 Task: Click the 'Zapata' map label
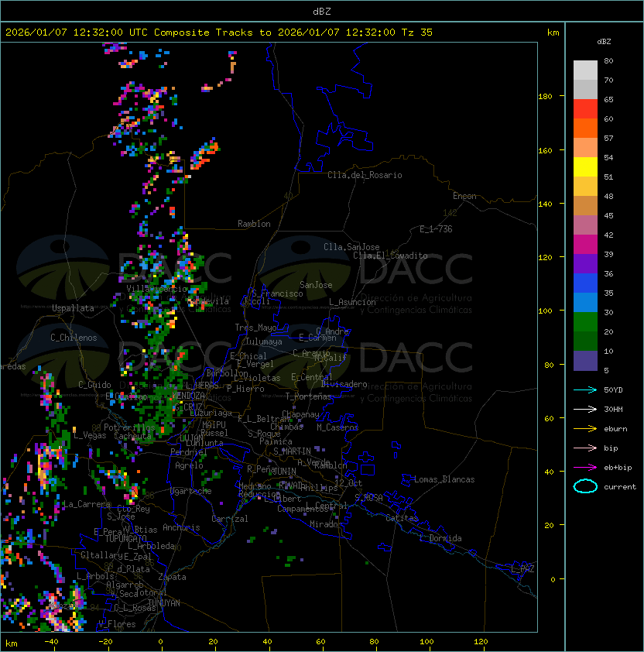pos(172,577)
